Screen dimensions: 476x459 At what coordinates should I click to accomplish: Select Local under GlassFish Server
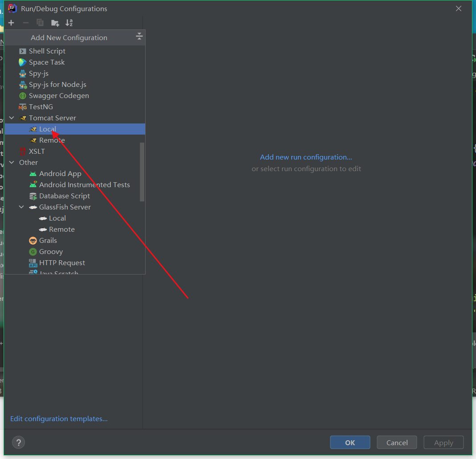[75, 218]
